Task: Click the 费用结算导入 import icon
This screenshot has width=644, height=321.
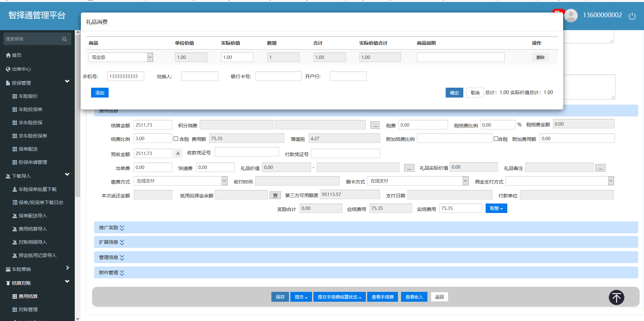Action: 15,229
